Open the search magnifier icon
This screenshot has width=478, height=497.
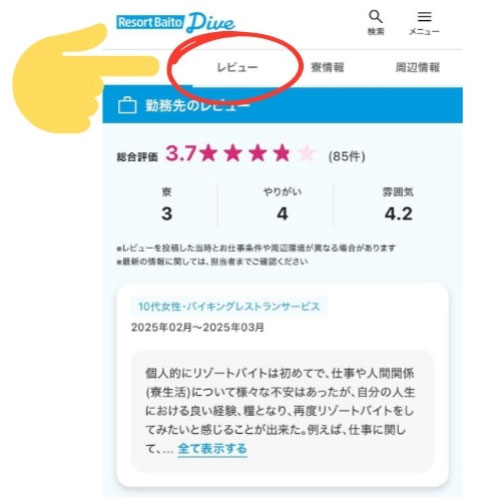tap(375, 17)
